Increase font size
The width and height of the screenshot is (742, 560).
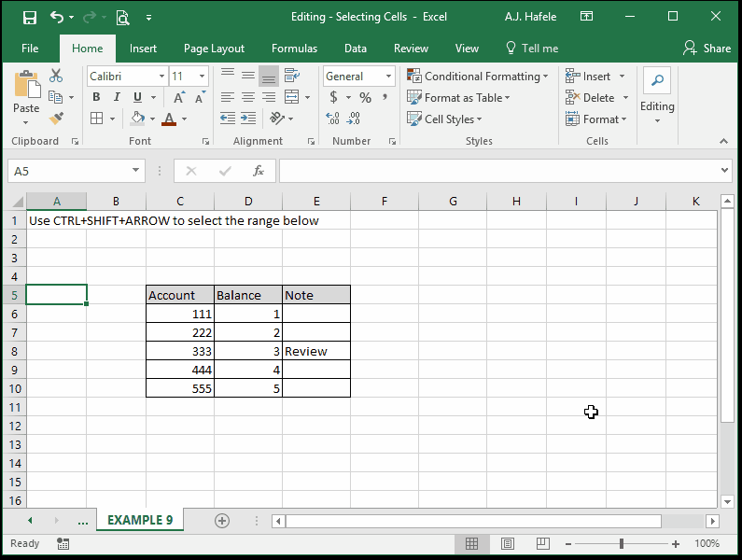[x=179, y=97]
